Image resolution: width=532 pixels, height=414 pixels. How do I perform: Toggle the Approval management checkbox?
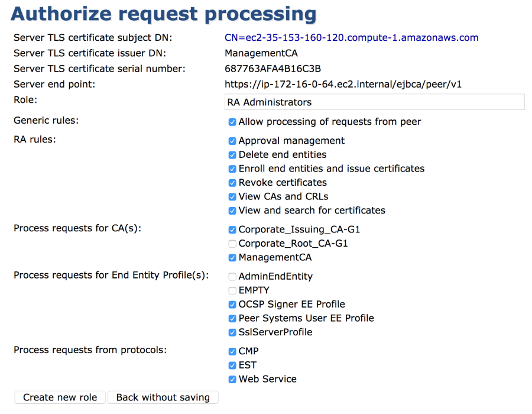232,141
